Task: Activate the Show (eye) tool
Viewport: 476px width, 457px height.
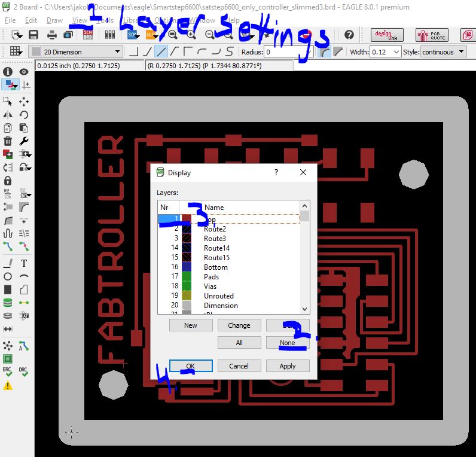Action: pyautogui.click(x=24, y=72)
